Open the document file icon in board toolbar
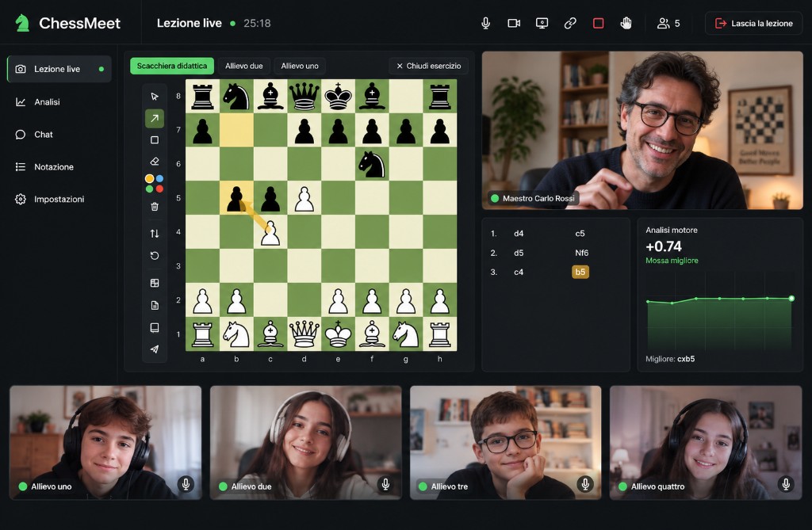 [155, 305]
